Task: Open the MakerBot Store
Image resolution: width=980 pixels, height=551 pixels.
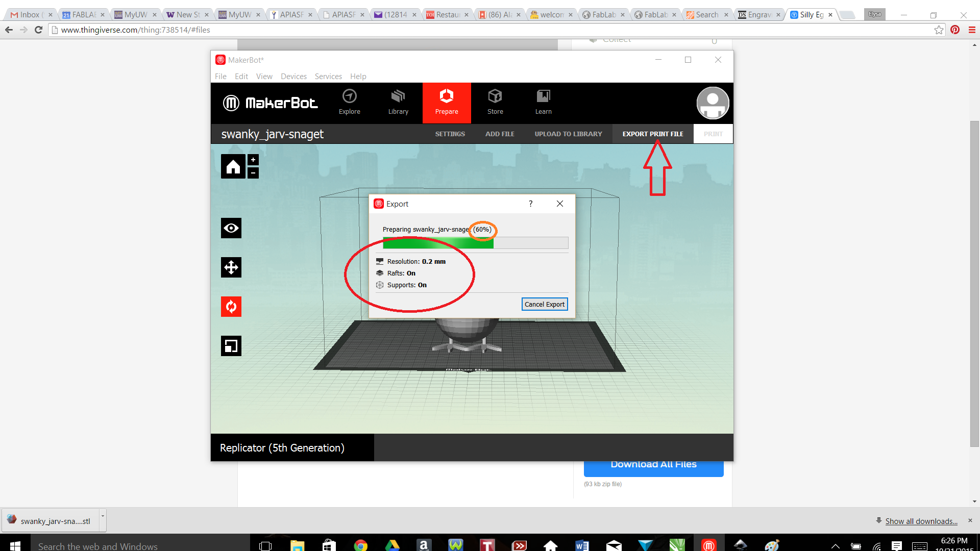Action: pos(495,103)
